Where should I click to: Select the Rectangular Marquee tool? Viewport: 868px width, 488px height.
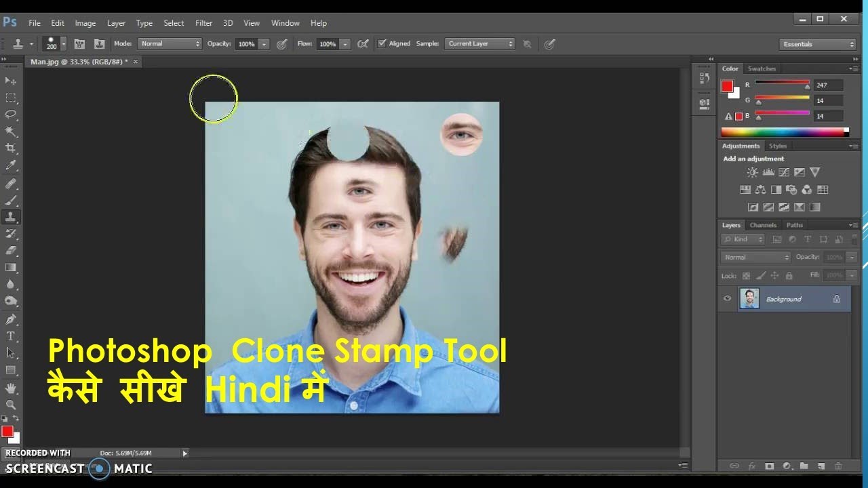click(11, 98)
